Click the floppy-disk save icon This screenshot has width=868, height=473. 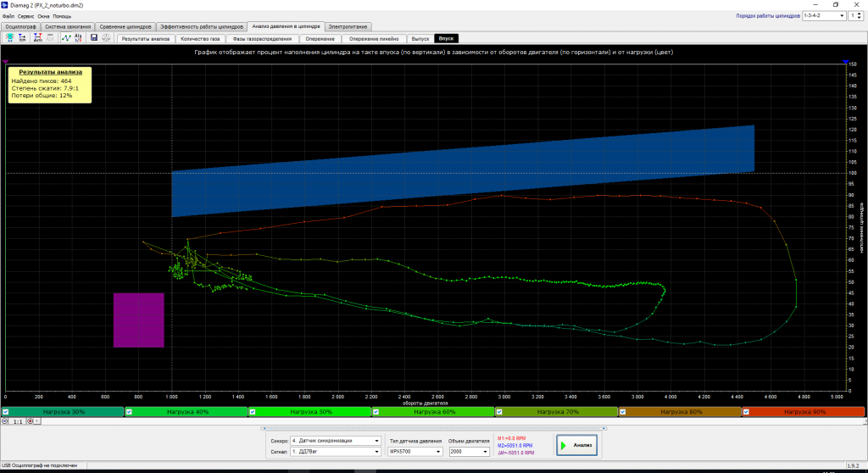coord(93,37)
